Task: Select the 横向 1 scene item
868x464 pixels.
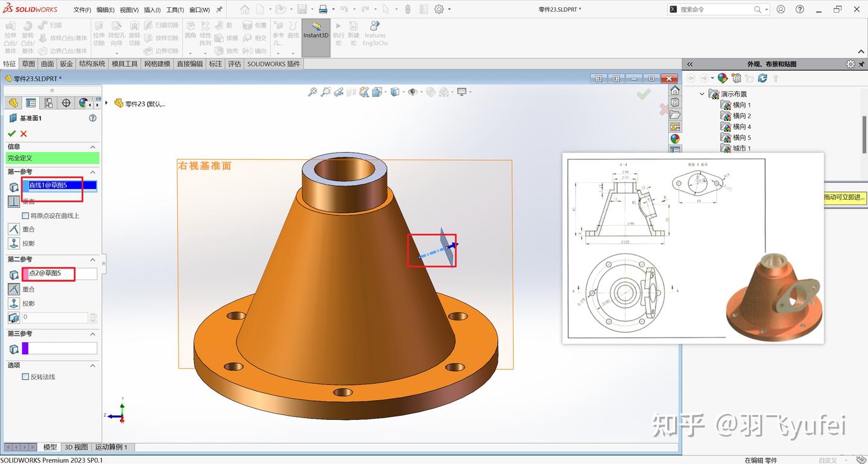Action: pos(741,105)
